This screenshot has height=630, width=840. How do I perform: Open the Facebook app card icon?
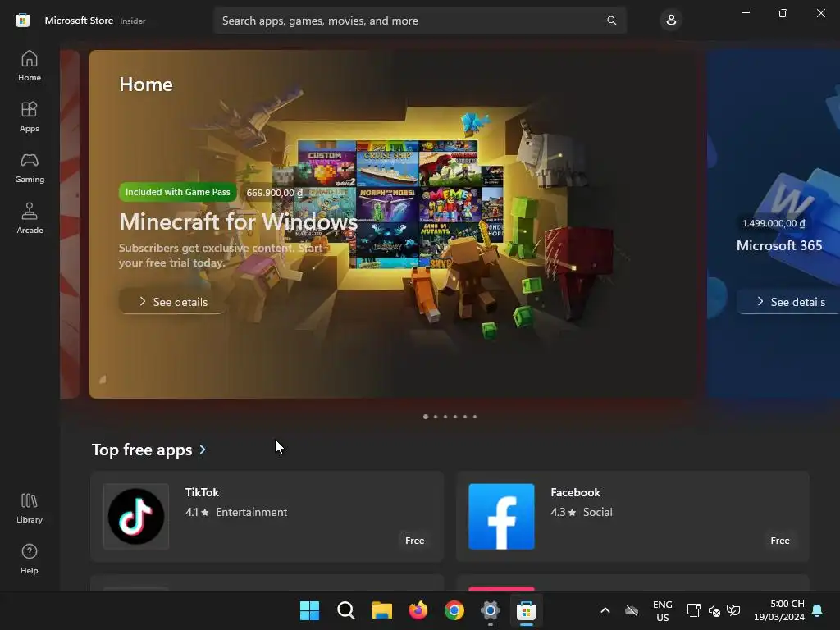501,517
